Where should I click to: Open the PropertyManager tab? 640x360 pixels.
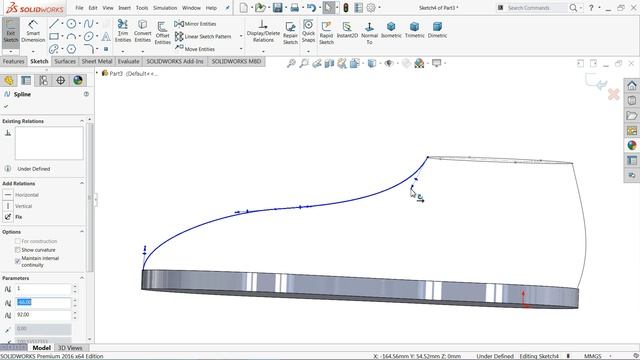click(26, 80)
